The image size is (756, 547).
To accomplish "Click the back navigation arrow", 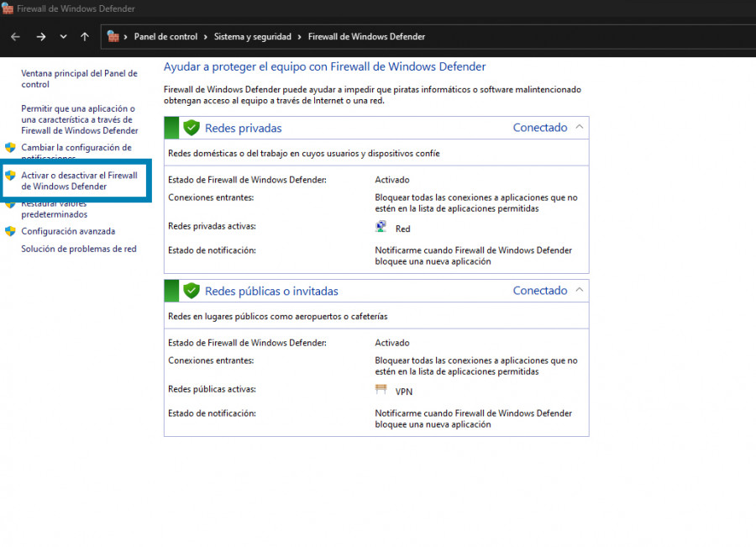I will pyautogui.click(x=15, y=37).
